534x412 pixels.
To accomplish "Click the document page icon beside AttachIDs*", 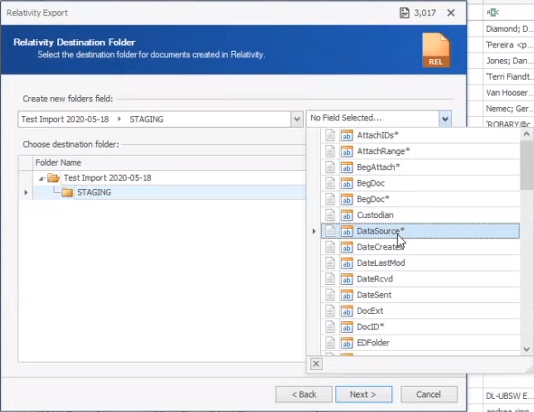I will (x=330, y=135).
